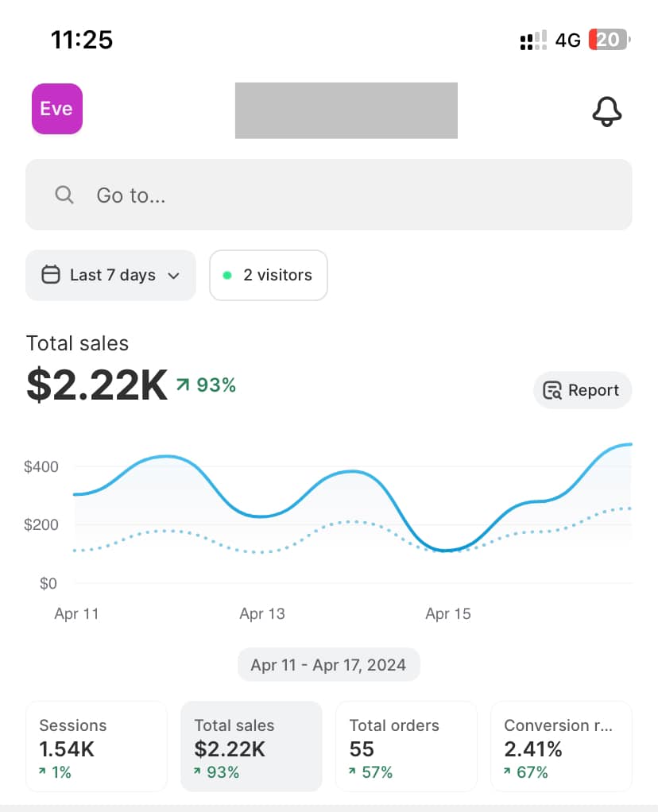Image resolution: width=658 pixels, height=812 pixels.
Task: Expand the date range selector chevron
Action: (172, 276)
